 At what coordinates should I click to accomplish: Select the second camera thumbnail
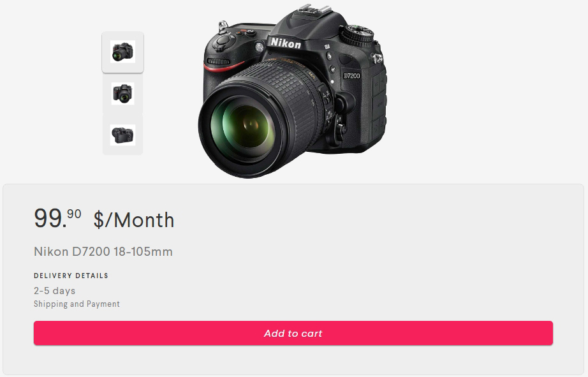(122, 94)
